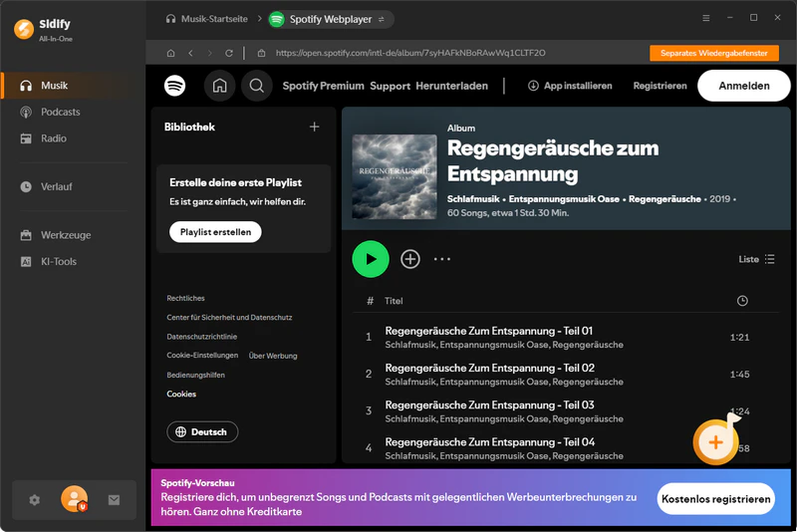Open Center für Sicherheit und Datenschutz

(x=229, y=317)
